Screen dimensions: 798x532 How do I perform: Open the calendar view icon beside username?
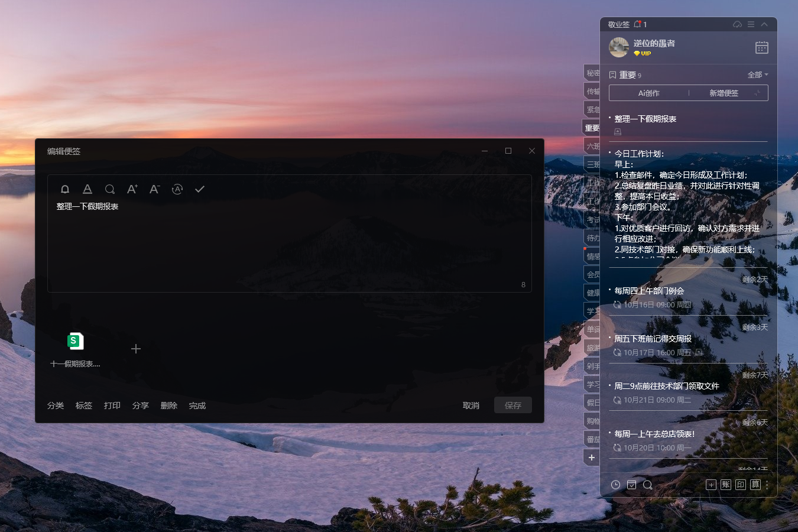(x=761, y=48)
